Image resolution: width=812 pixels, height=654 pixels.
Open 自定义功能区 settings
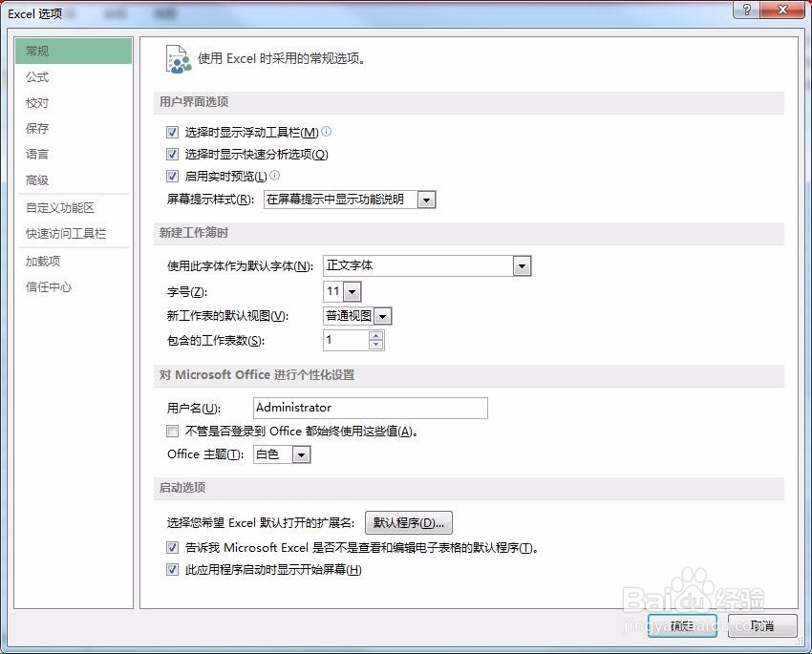coord(74,207)
